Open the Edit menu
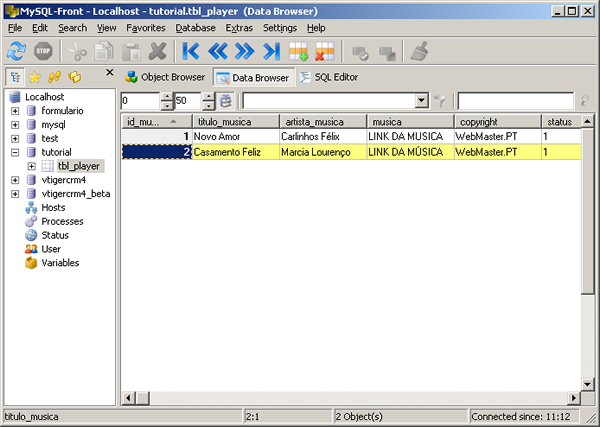This screenshot has height=427, width=600. [40, 28]
